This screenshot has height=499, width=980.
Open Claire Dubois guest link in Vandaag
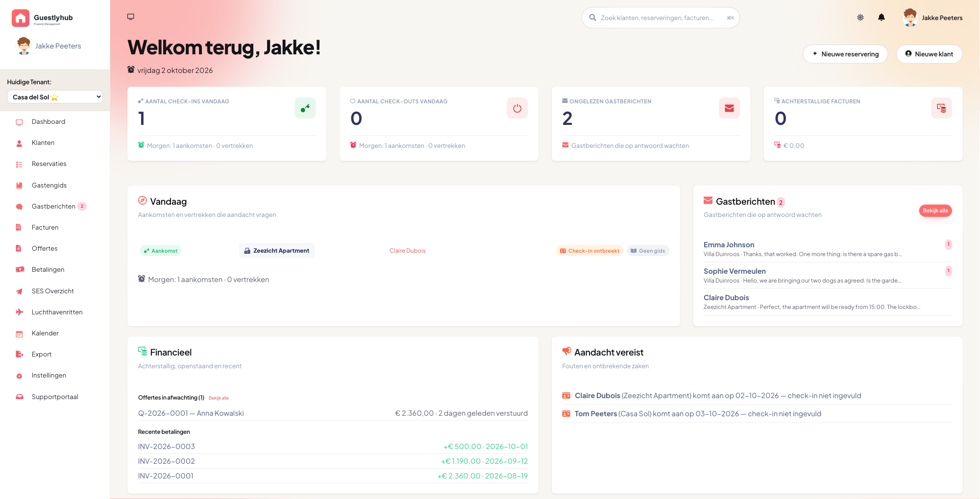tap(407, 251)
